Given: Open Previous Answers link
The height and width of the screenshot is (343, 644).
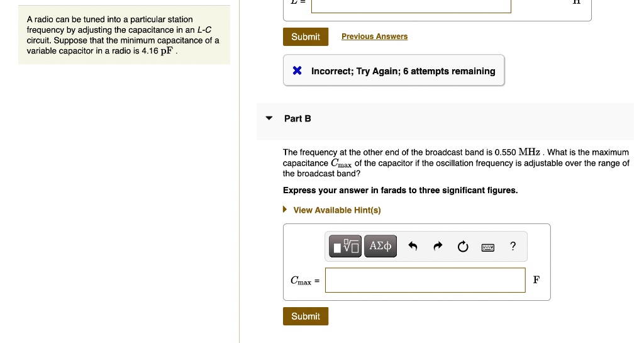Looking at the screenshot, I should [x=375, y=36].
